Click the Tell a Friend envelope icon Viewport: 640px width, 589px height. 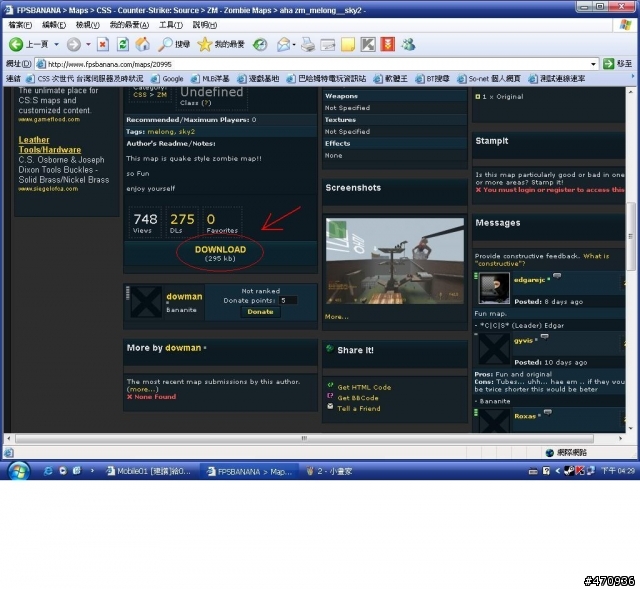click(330, 406)
